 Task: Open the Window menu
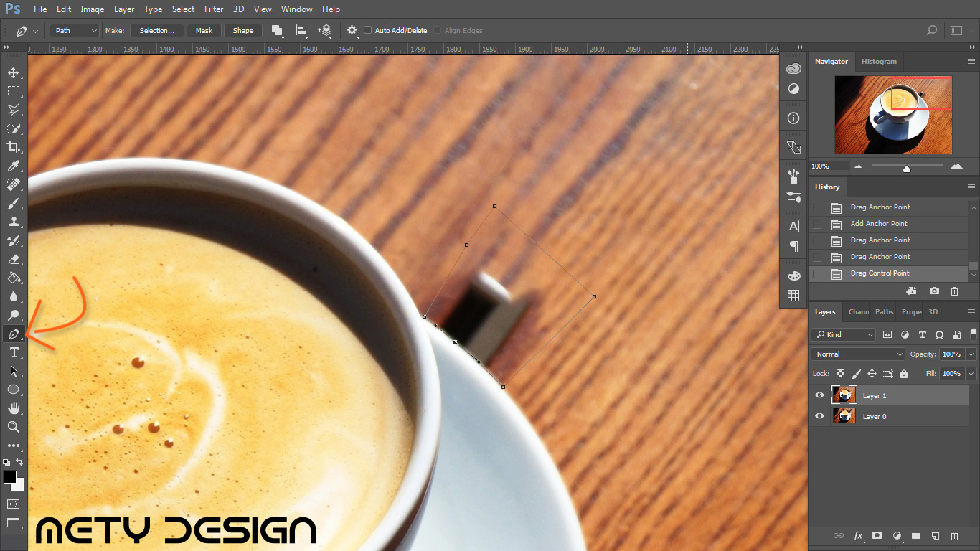296,9
